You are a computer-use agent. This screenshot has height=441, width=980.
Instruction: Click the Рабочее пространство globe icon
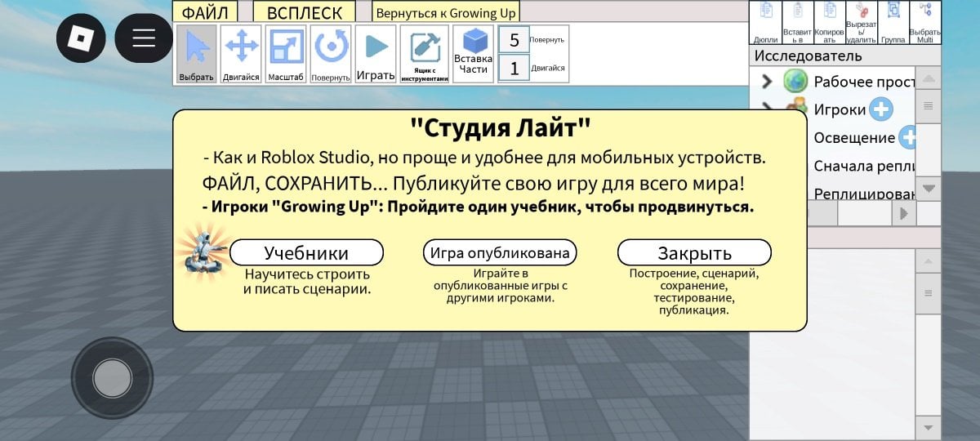795,81
